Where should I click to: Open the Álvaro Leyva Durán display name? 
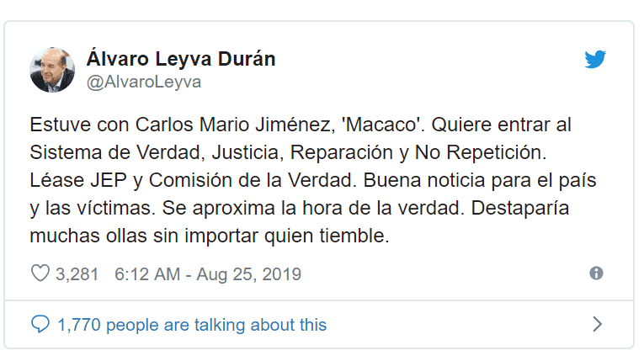(x=180, y=59)
